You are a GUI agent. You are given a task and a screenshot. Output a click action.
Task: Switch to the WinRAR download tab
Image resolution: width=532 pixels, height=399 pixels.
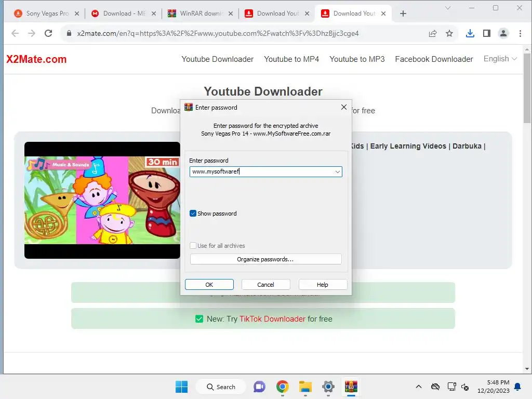(201, 14)
